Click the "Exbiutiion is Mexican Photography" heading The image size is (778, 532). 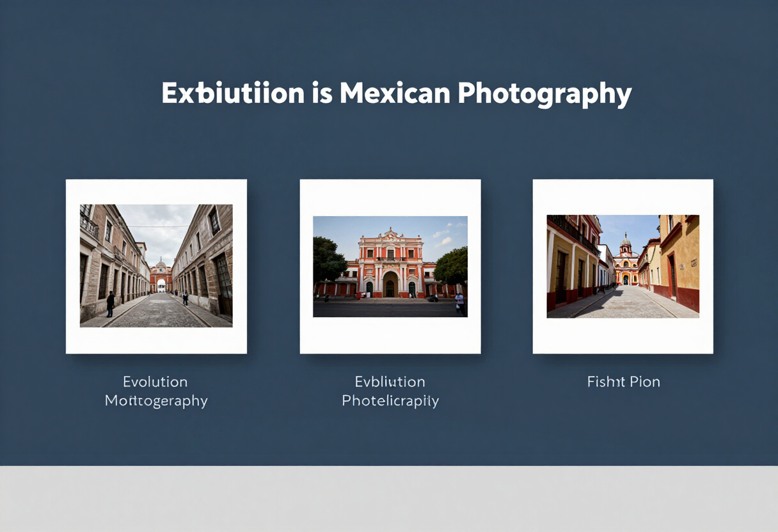[x=397, y=93]
